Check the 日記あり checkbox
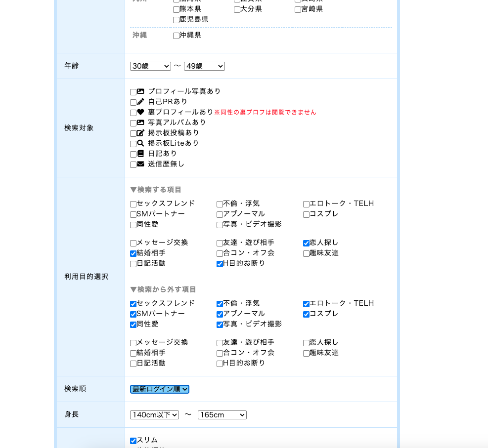Screen dimensions: 488x448 coord(133,154)
